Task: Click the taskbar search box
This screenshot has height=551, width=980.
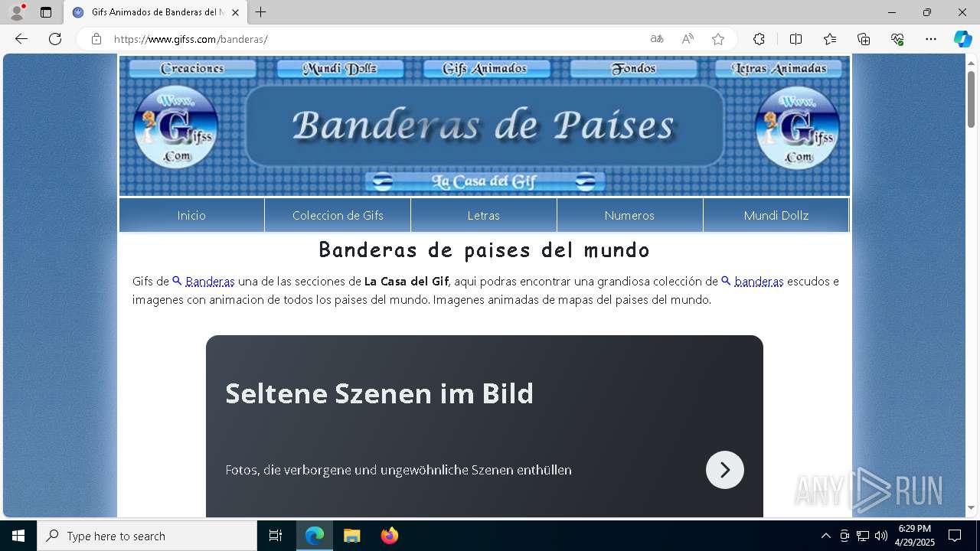Action: click(x=147, y=536)
